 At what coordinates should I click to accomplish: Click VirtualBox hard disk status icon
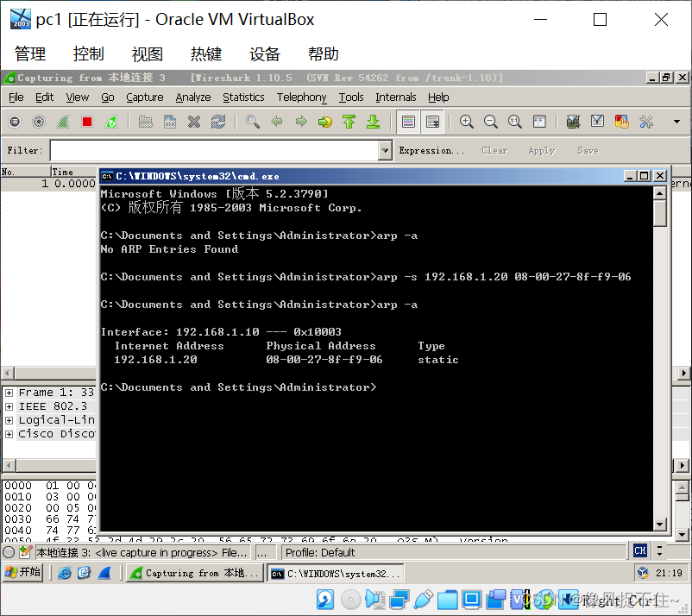pyautogui.click(x=324, y=600)
